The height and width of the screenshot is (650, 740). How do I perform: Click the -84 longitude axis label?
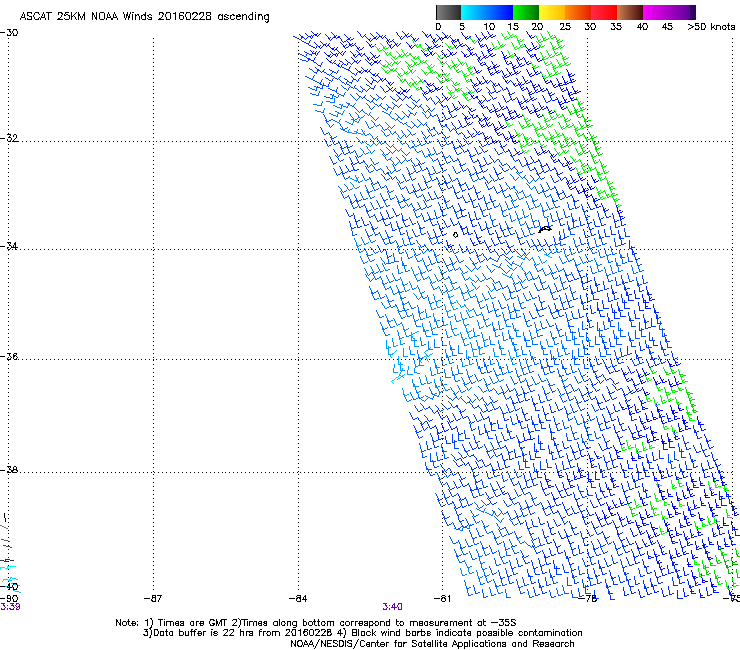298,599
